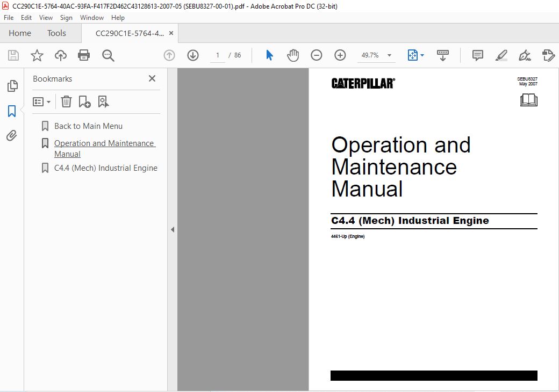Close the Bookmarks panel
The height and width of the screenshot is (392, 559).
coord(152,78)
